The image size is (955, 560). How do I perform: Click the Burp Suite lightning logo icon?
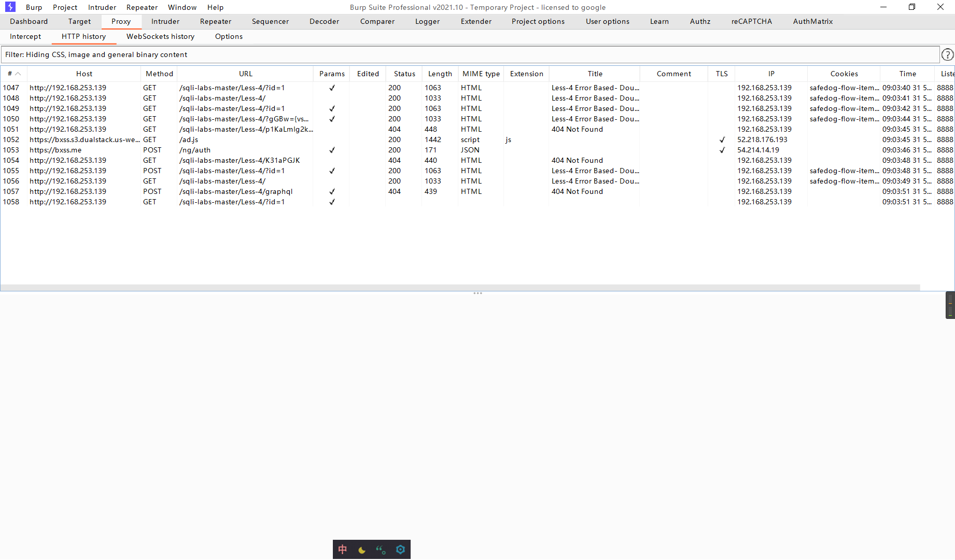10,7
